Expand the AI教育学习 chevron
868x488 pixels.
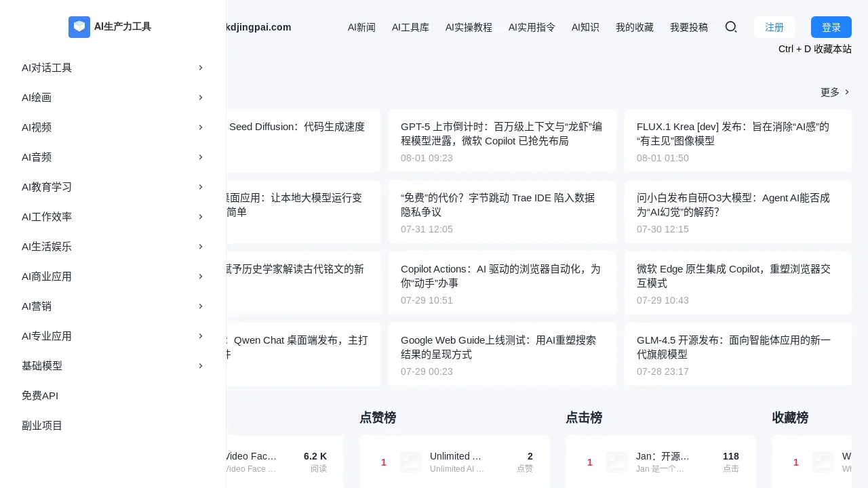[201, 187]
